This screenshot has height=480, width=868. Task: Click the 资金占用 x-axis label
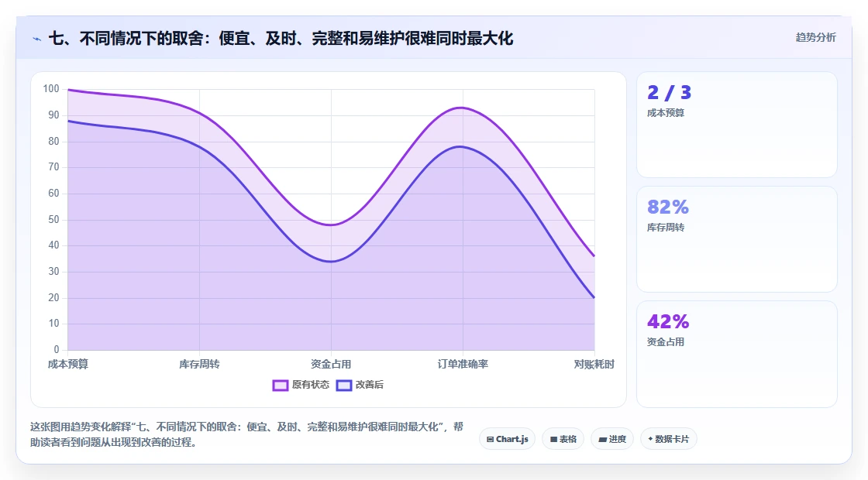click(331, 364)
